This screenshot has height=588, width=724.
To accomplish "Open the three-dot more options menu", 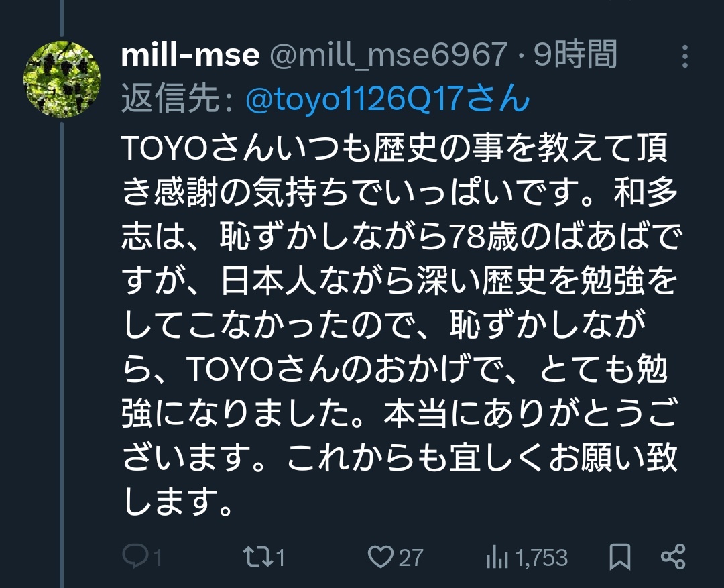I will pyautogui.click(x=685, y=56).
